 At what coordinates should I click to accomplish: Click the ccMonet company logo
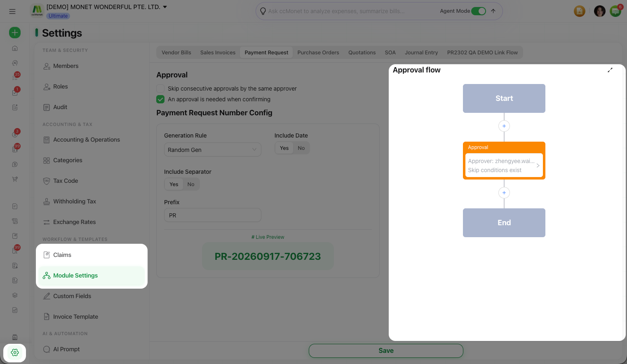37,11
